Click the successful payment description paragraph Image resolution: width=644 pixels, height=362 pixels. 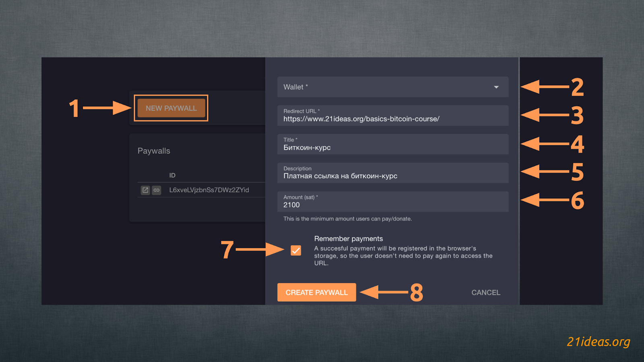[x=403, y=256]
